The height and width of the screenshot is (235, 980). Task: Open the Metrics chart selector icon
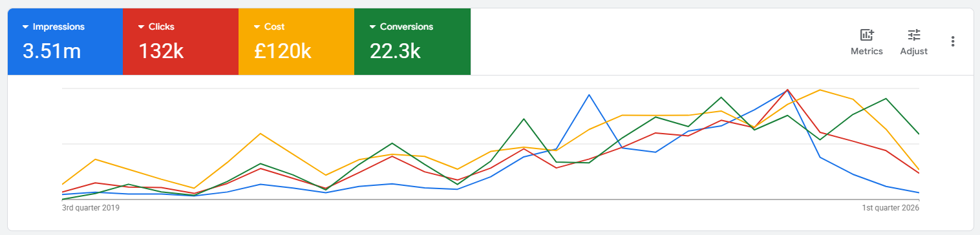tap(866, 35)
